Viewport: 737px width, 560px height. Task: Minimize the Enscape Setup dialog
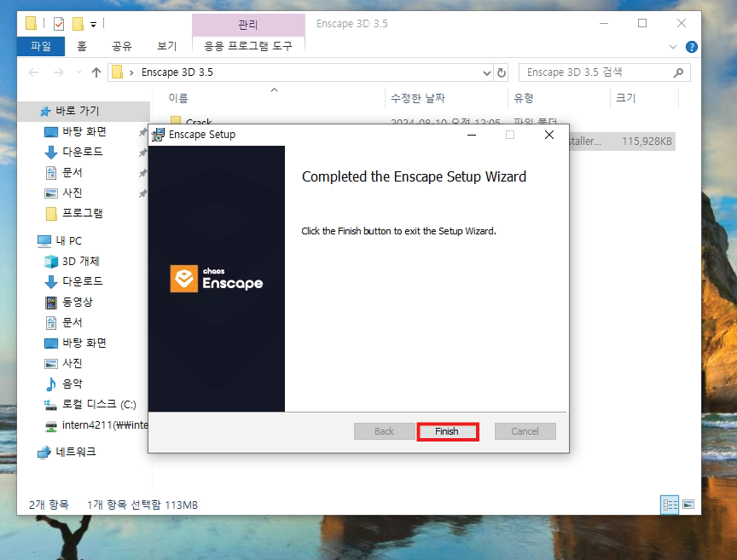click(472, 135)
